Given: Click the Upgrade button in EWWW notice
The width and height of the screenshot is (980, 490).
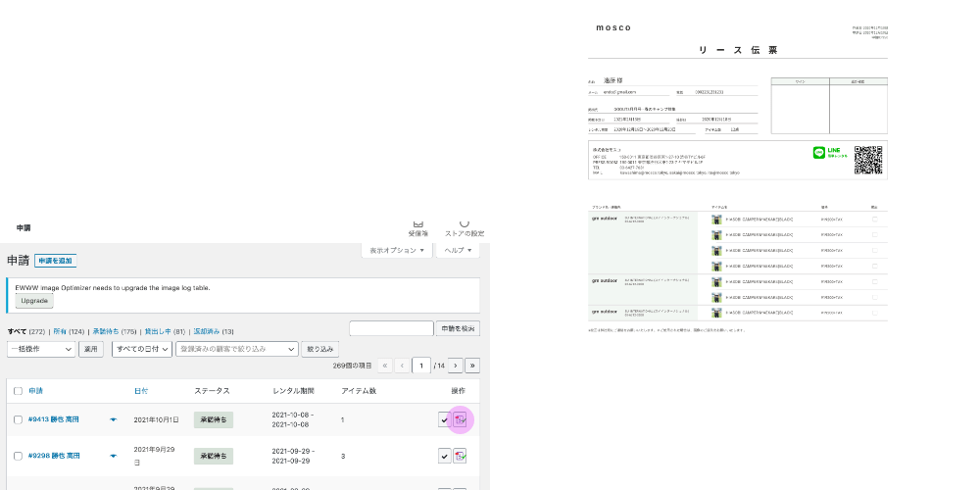Looking at the screenshot, I should click(x=35, y=301).
